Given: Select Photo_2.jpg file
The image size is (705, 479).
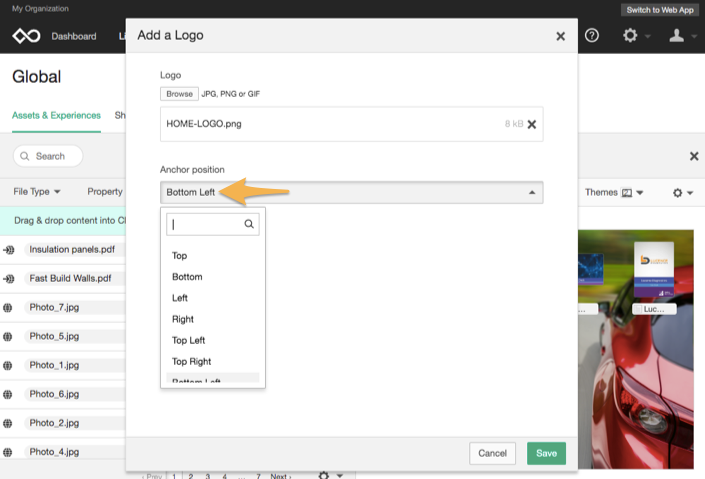Looking at the screenshot, I should (x=54, y=423).
